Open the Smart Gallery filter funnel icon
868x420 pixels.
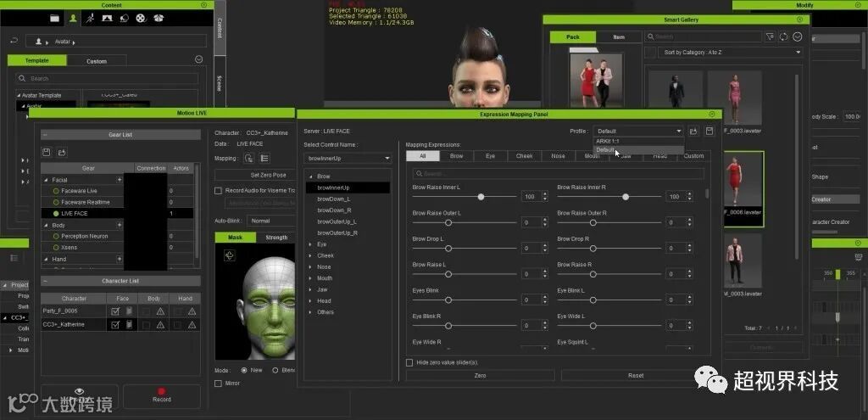coord(770,36)
